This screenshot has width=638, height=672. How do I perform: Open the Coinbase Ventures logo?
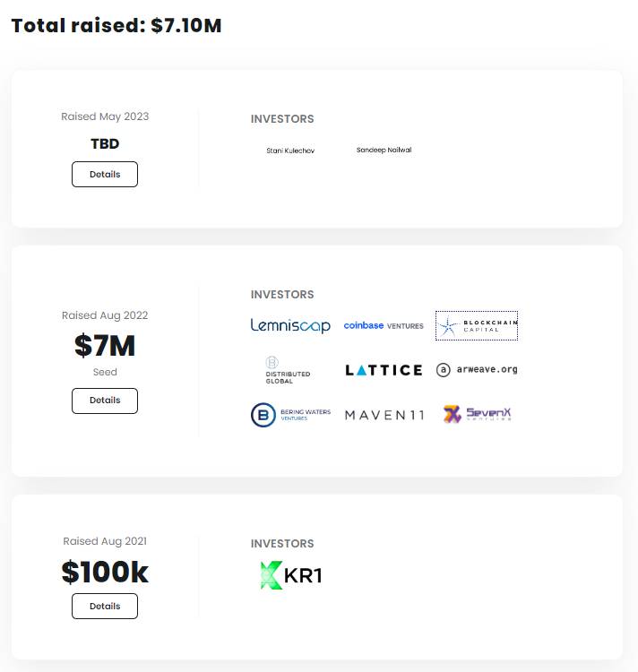(x=384, y=326)
